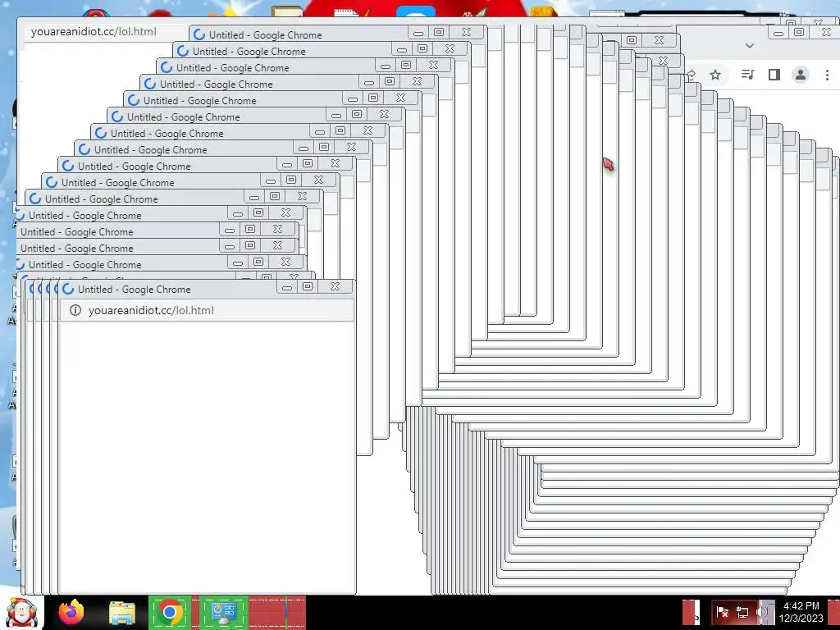Open the 4:42 PM clock

point(801,612)
